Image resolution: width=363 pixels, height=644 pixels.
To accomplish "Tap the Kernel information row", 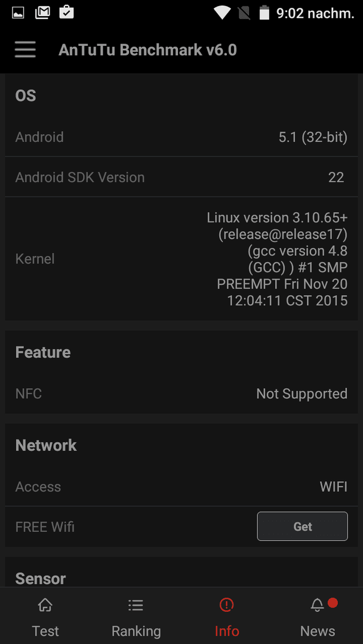I will click(181, 259).
